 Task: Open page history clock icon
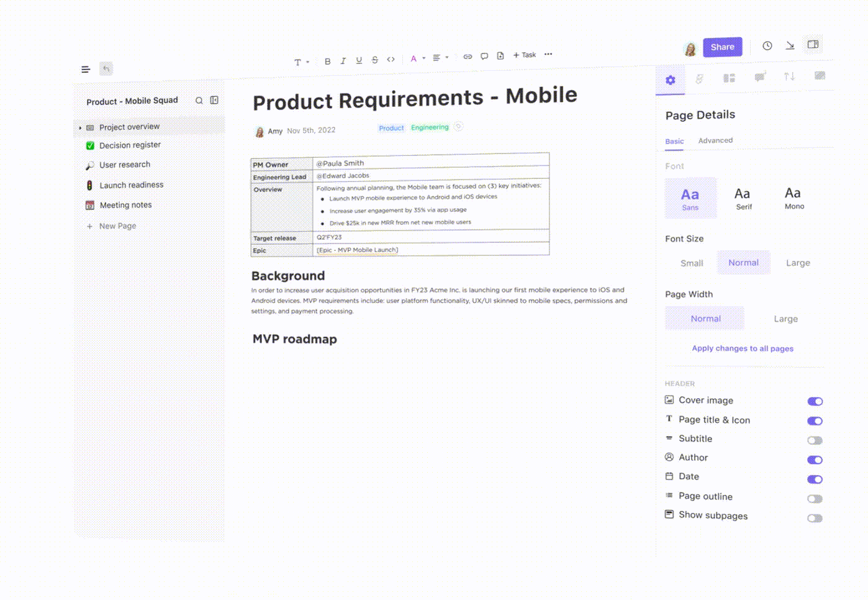[767, 45]
